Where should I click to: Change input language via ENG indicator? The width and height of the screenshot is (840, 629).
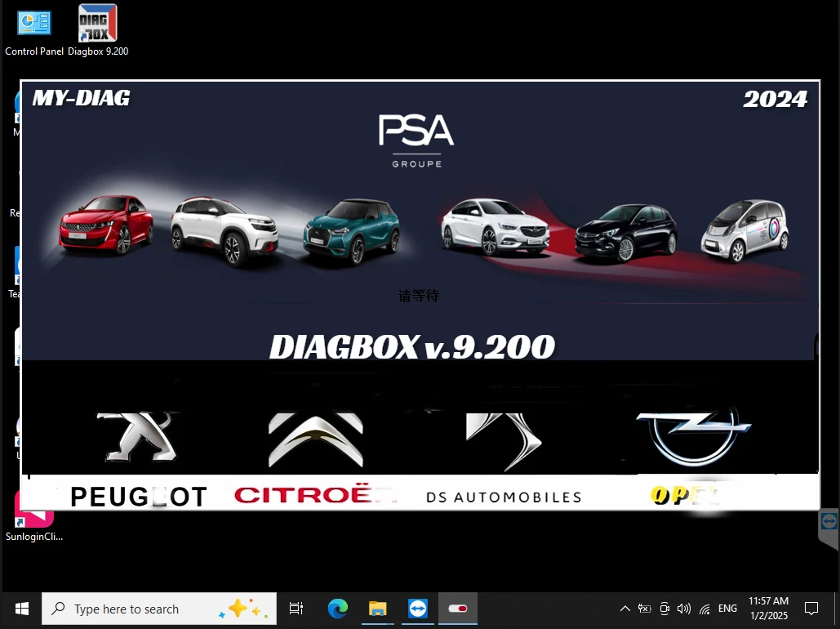727,609
